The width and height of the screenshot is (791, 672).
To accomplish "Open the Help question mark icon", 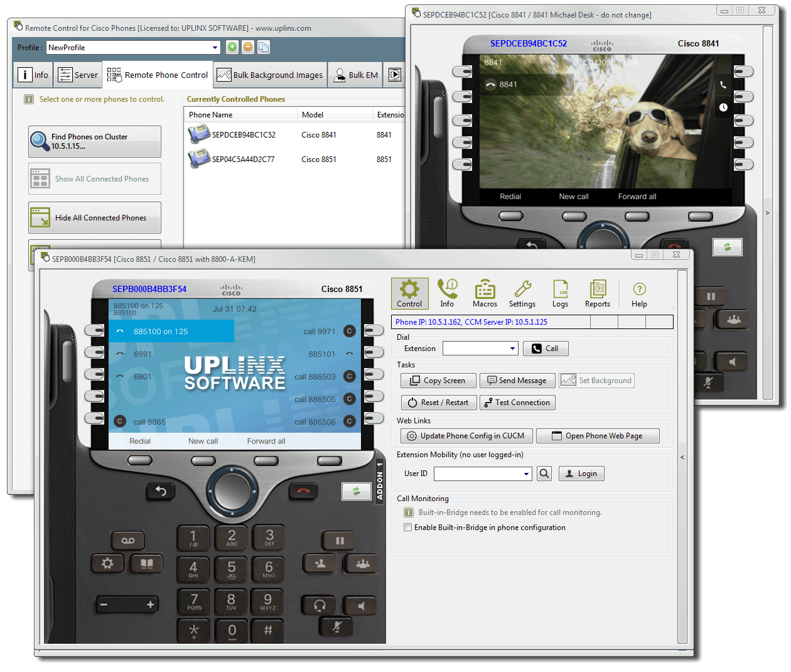I will point(639,293).
